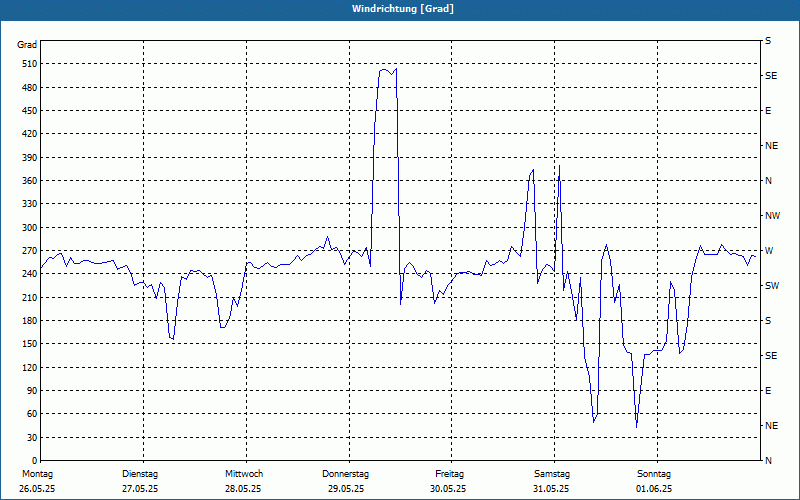Screen dimensions: 800x500
Task: Select the date 28.05.25
Action: click(243, 489)
